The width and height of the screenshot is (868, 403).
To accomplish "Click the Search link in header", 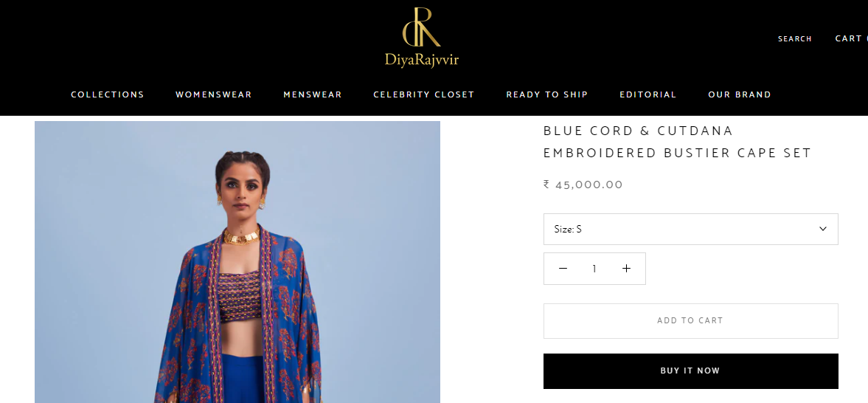I will (x=795, y=39).
